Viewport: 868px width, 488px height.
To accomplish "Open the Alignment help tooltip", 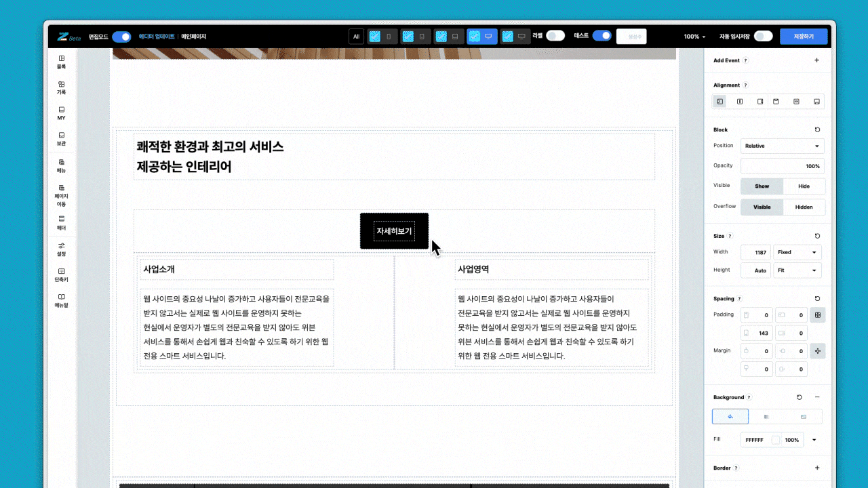I will point(746,85).
